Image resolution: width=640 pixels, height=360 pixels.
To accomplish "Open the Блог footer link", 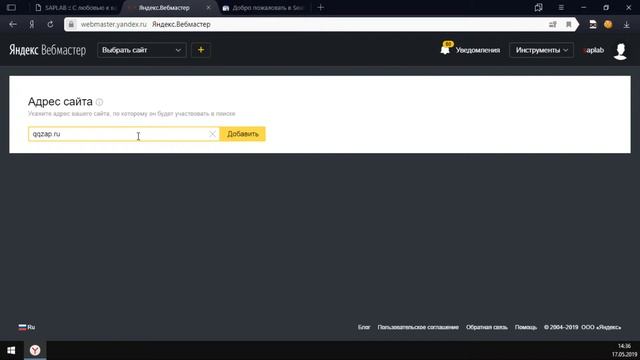I will tap(364, 327).
